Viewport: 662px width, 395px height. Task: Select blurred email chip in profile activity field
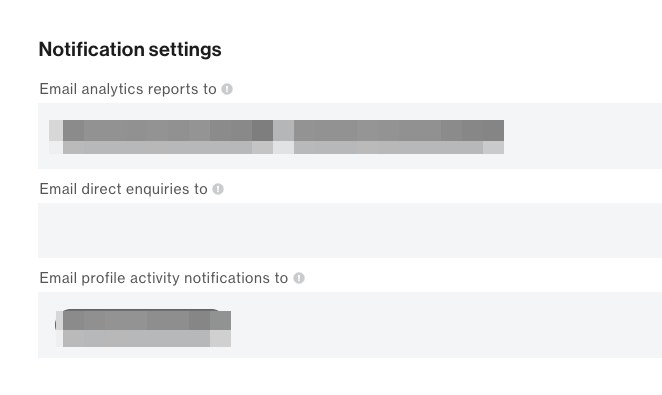point(143,328)
